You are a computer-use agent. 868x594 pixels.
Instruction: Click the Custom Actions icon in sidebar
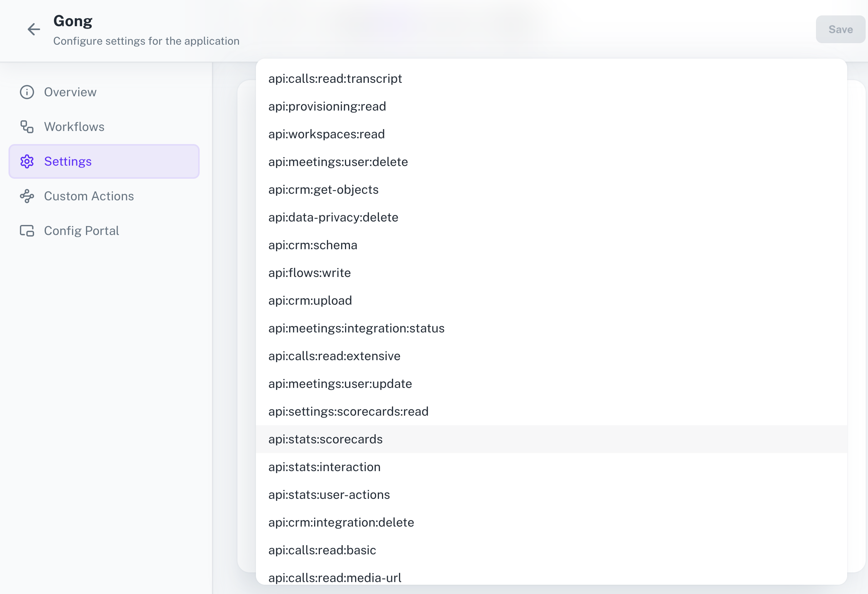point(27,196)
